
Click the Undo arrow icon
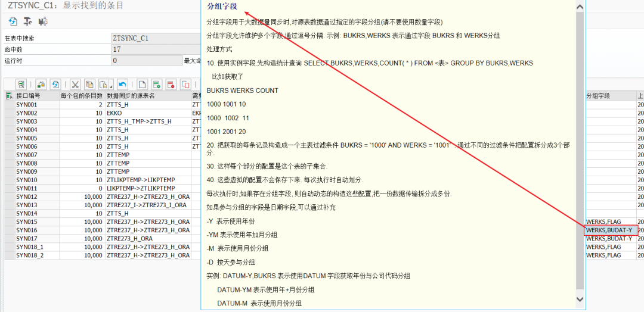tap(122, 85)
